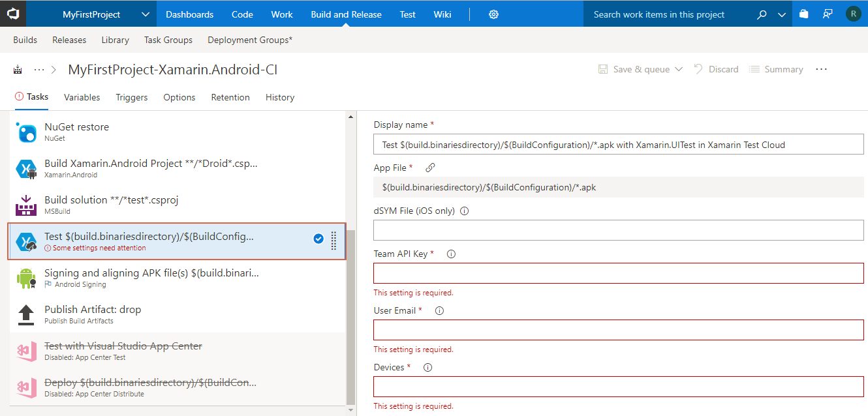Image resolution: width=868 pixels, height=416 pixels.
Task: Go to Deployment Groups sub-page
Action: coord(250,40)
